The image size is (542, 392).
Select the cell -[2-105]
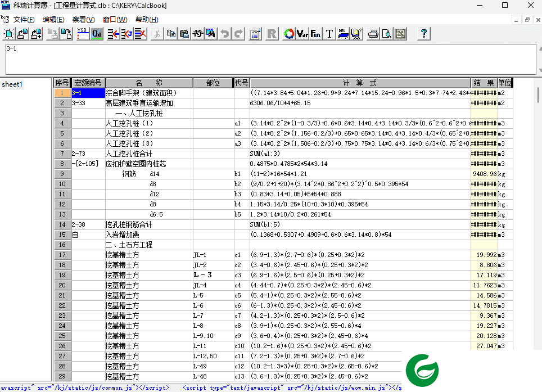(88, 164)
